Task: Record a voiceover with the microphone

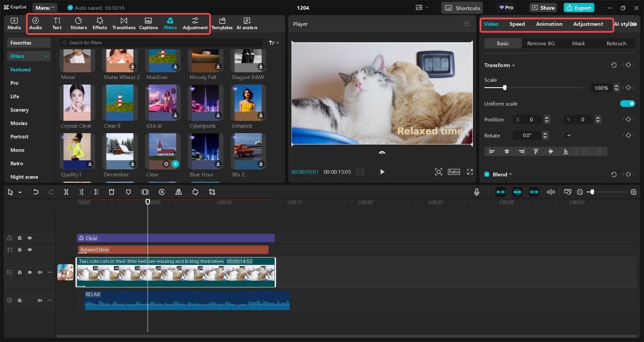Action: 476,192
